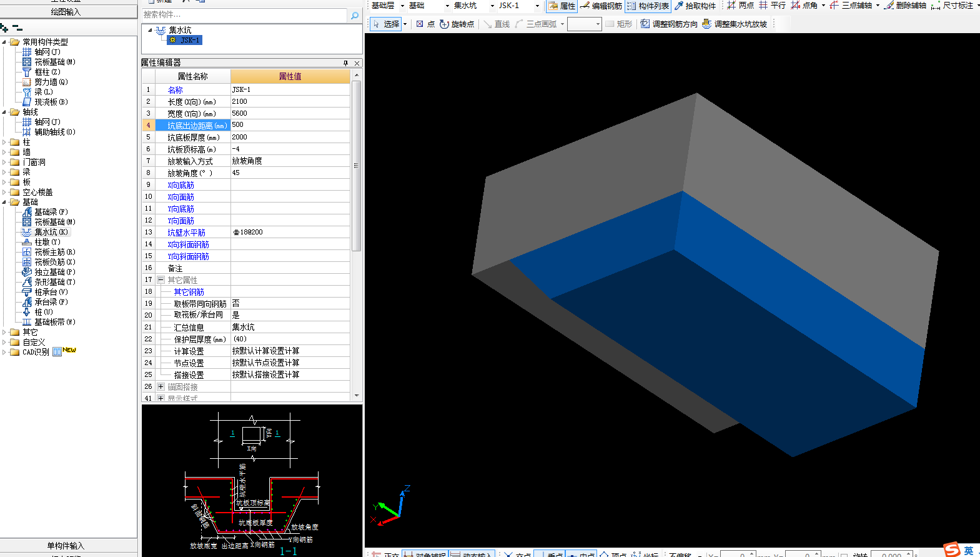Pin the 属性编辑器 panel
This screenshot has height=557, width=980.
[x=345, y=63]
